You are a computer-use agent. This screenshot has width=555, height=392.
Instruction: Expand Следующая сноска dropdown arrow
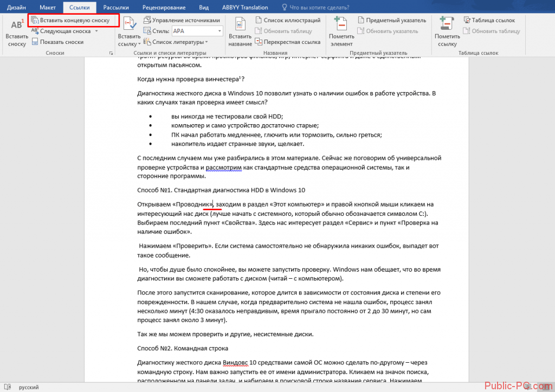pos(96,31)
